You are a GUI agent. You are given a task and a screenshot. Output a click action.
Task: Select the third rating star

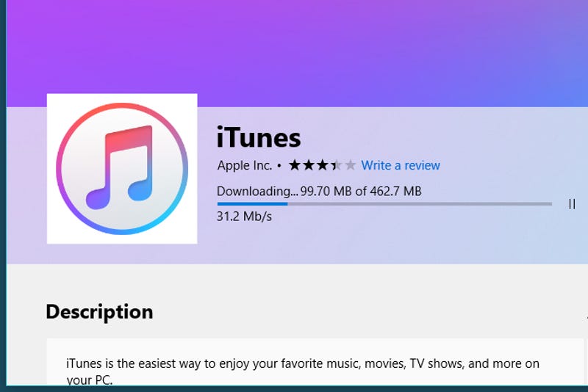click(x=323, y=164)
